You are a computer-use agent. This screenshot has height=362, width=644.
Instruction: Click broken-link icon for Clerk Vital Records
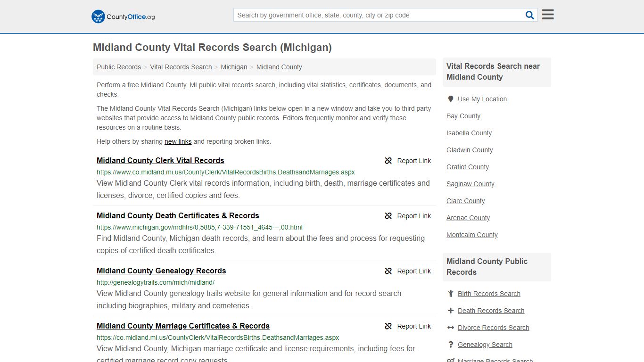click(388, 161)
